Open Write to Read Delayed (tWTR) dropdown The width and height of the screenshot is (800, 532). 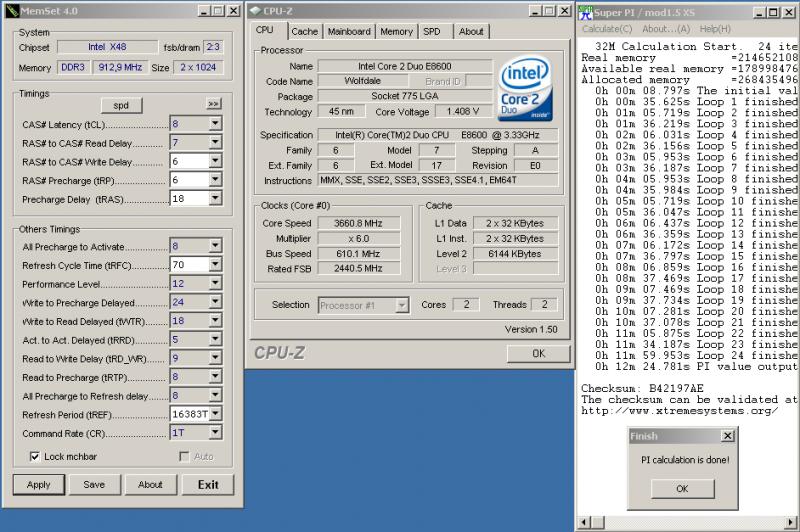click(x=215, y=320)
